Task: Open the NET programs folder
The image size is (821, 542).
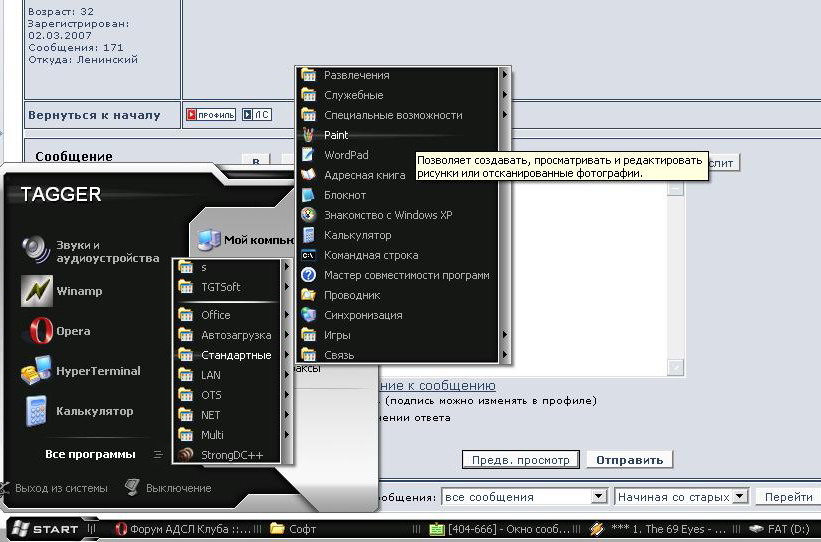Action: coord(233,415)
